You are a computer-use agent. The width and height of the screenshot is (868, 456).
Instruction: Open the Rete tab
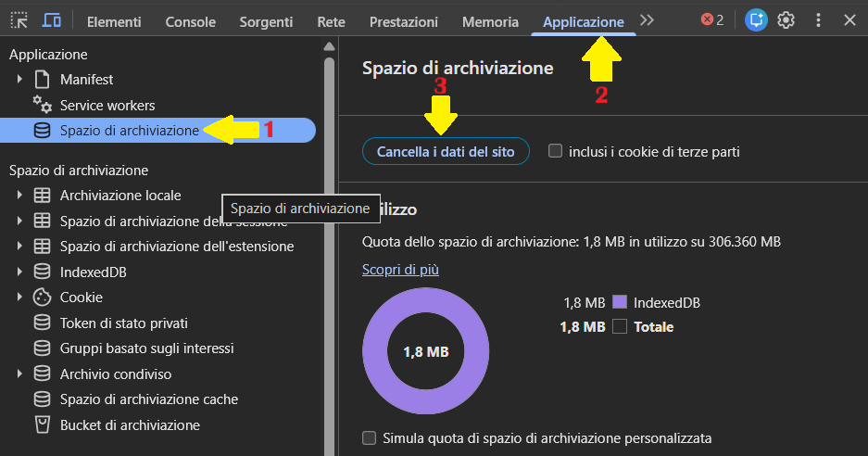(331, 21)
